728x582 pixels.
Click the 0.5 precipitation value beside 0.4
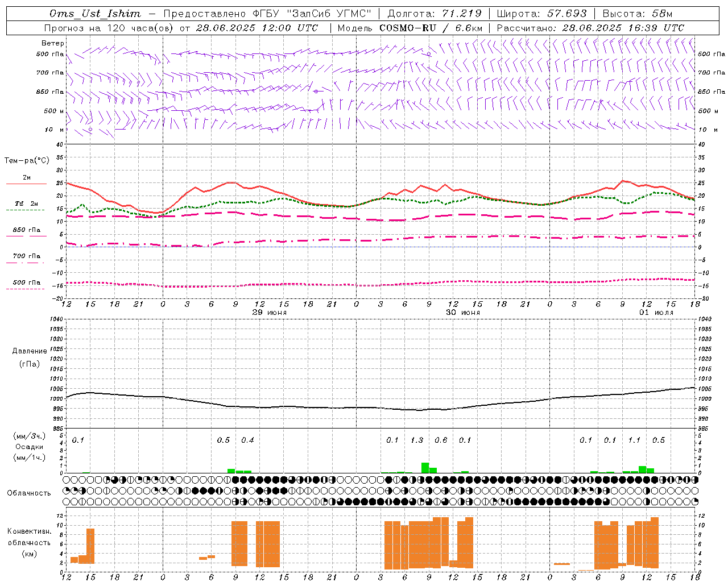coord(224,440)
